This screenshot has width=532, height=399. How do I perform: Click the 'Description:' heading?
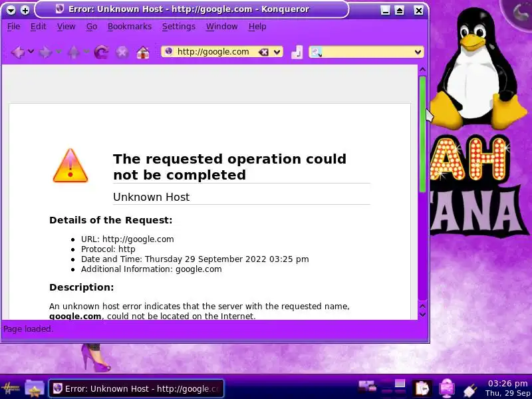click(x=81, y=287)
